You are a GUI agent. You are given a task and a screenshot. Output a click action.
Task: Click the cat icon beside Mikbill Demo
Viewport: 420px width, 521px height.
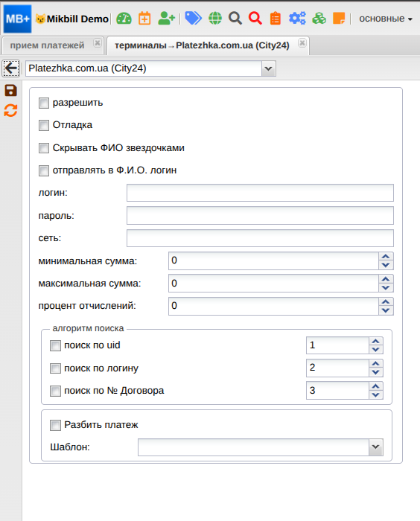tap(40, 19)
